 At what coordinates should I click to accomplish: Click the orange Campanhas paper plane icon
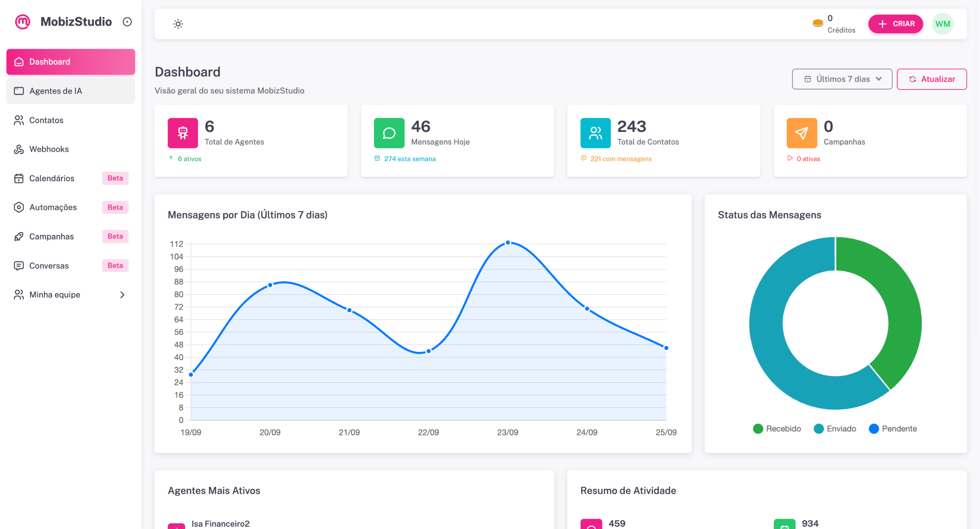[x=801, y=133]
